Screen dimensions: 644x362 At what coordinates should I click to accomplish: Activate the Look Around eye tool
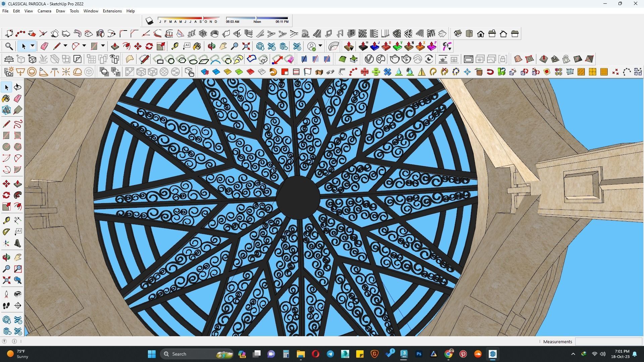click(18, 294)
